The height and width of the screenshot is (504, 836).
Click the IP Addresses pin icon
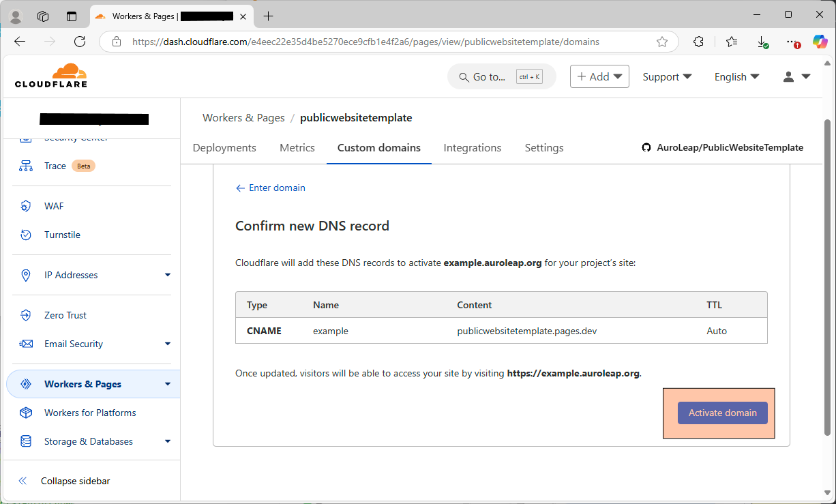[x=26, y=275]
